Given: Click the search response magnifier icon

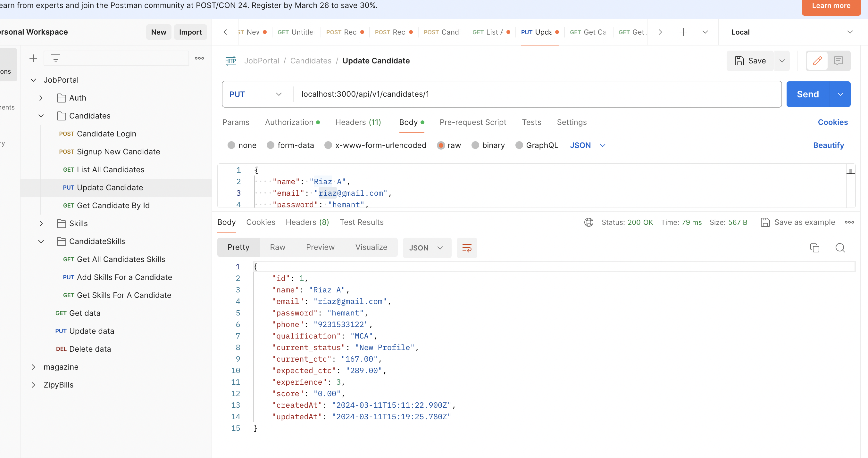Looking at the screenshot, I should [840, 248].
